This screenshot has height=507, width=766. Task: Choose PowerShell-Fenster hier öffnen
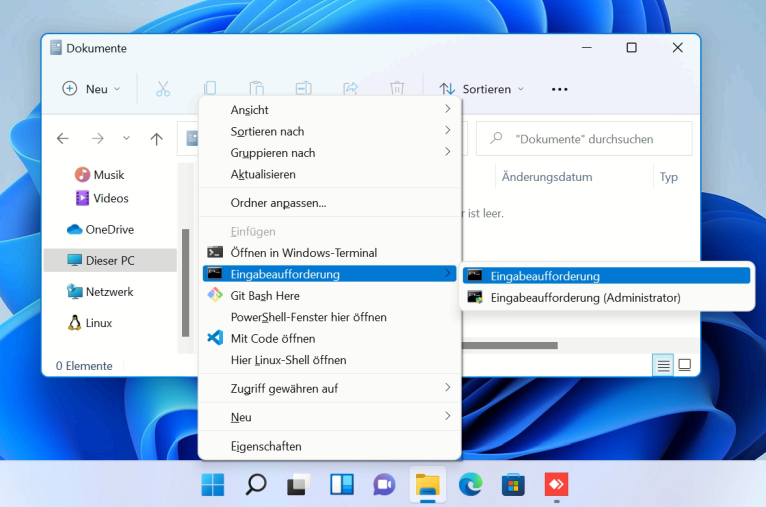tap(330, 317)
